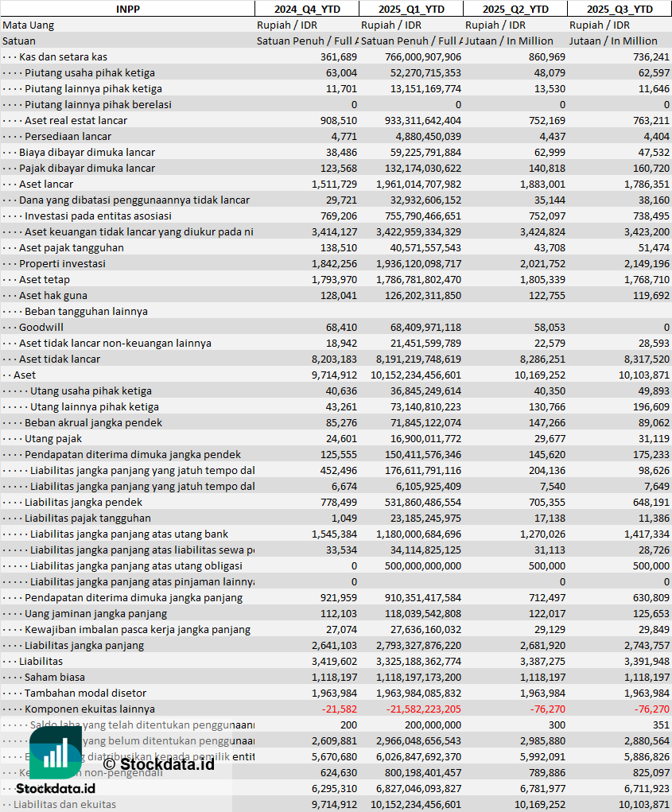Image resolution: width=672 pixels, height=812 pixels.
Task: Select Piutang usaha pihak ketiga label
Action: click(90, 73)
